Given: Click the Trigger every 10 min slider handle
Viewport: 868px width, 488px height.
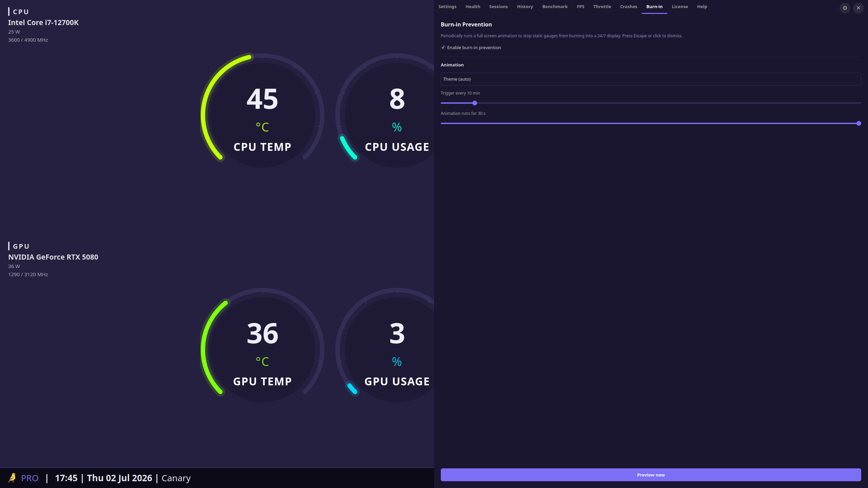Looking at the screenshot, I should (x=475, y=103).
